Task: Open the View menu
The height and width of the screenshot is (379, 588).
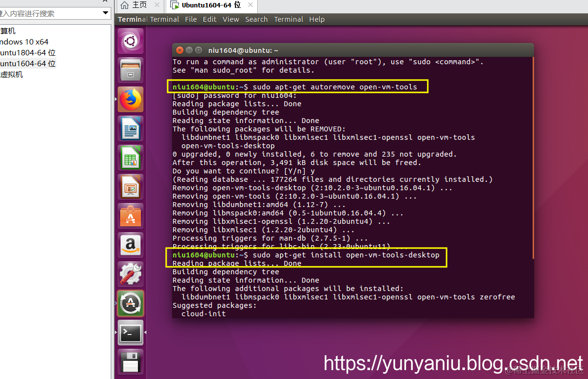Action: coord(230,19)
